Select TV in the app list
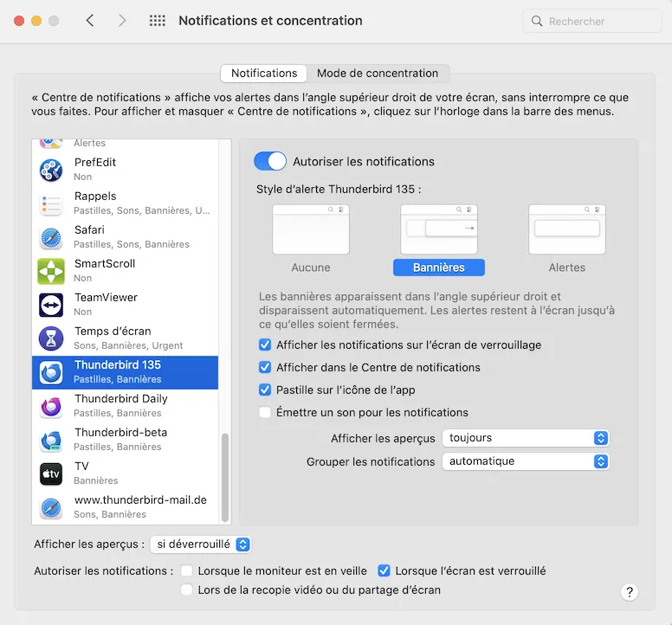The image size is (672, 625). 126,474
